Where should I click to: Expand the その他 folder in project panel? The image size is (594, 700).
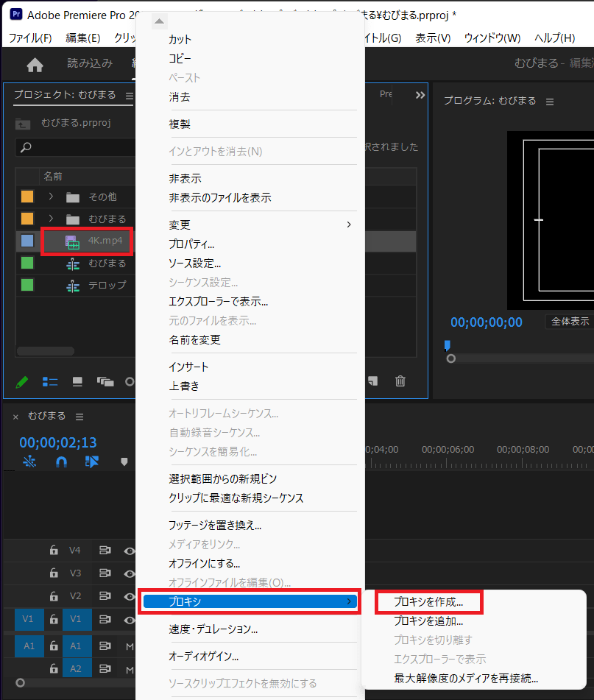(51, 197)
